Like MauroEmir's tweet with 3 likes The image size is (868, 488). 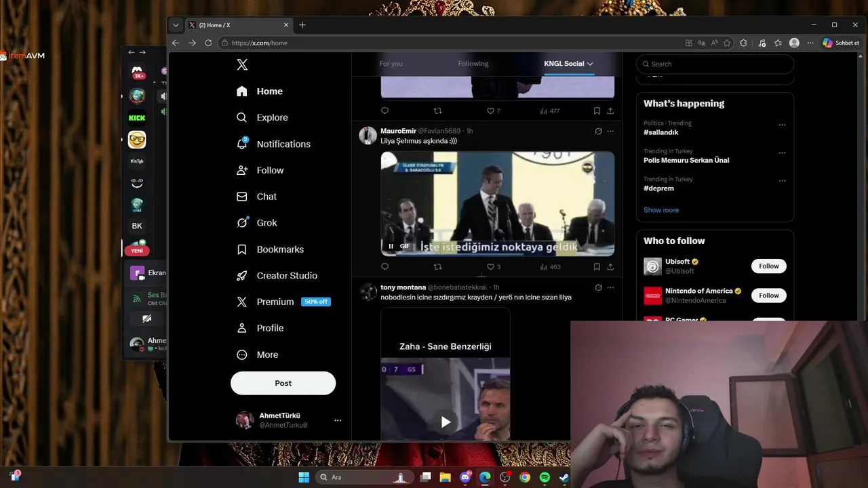(x=494, y=267)
